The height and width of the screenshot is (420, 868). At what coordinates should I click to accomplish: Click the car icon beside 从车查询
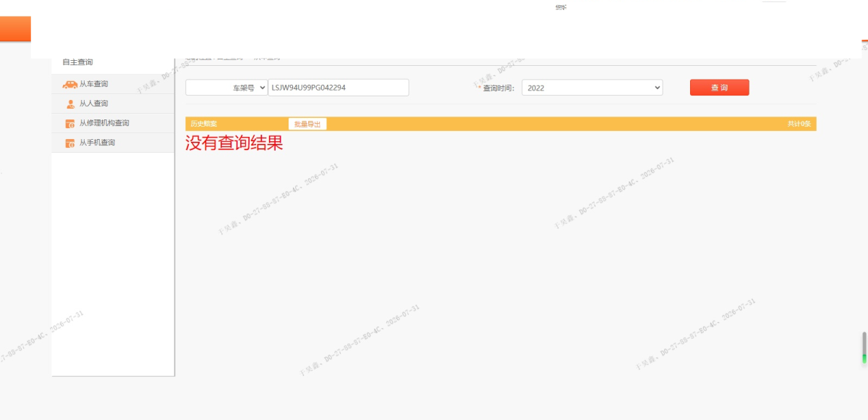[x=70, y=85]
